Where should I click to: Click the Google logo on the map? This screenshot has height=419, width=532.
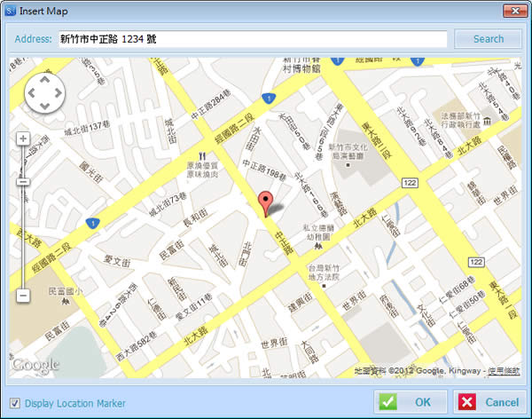(35, 366)
